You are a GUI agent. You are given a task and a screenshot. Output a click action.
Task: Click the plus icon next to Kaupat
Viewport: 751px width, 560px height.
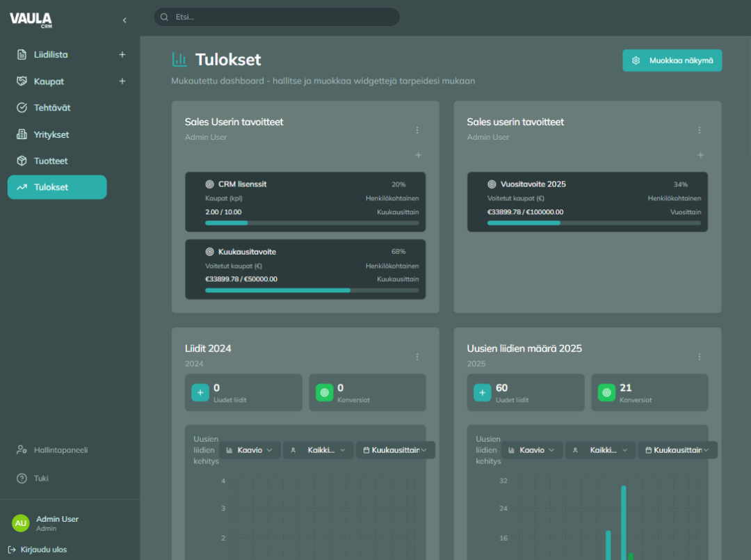[x=122, y=81]
